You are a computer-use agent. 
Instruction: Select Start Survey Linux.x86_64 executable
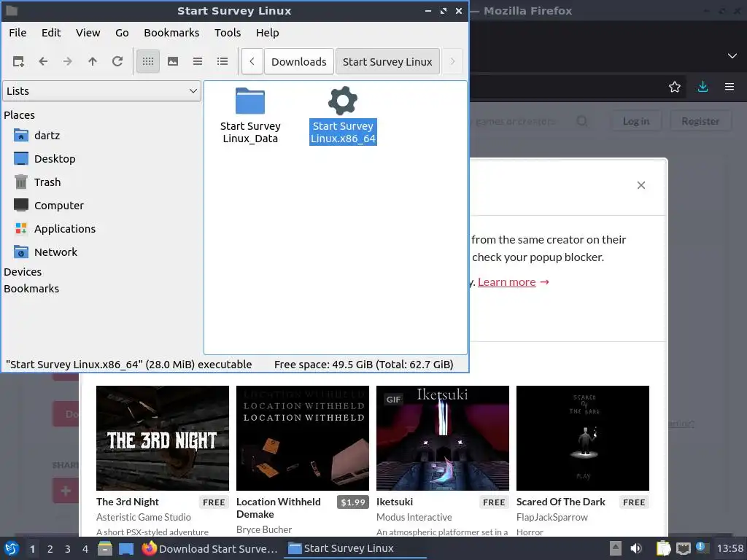(x=343, y=116)
